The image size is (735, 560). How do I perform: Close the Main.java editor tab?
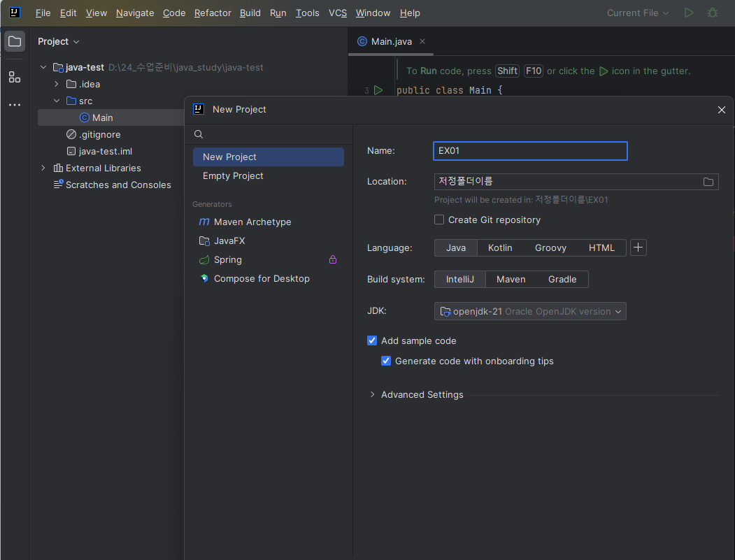click(422, 41)
